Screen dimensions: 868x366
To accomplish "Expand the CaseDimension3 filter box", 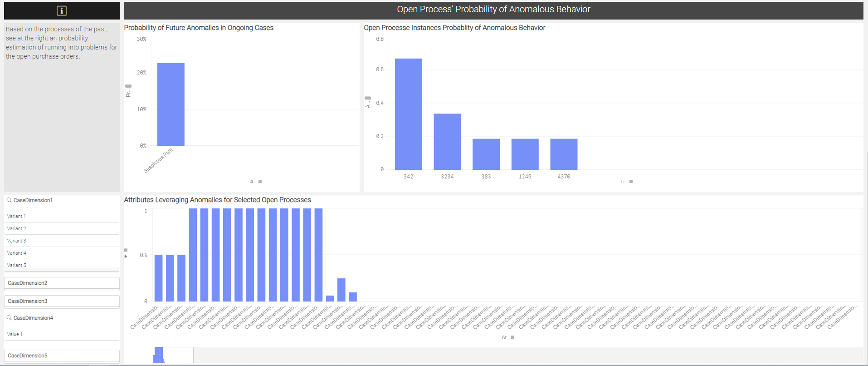I will pyautogui.click(x=62, y=301).
